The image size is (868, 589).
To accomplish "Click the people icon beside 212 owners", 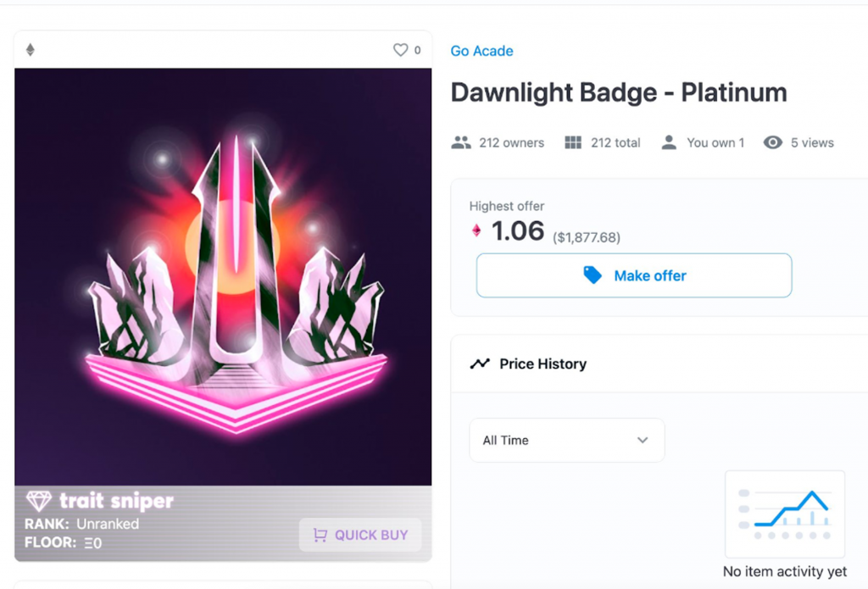I will (x=461, y=142).
